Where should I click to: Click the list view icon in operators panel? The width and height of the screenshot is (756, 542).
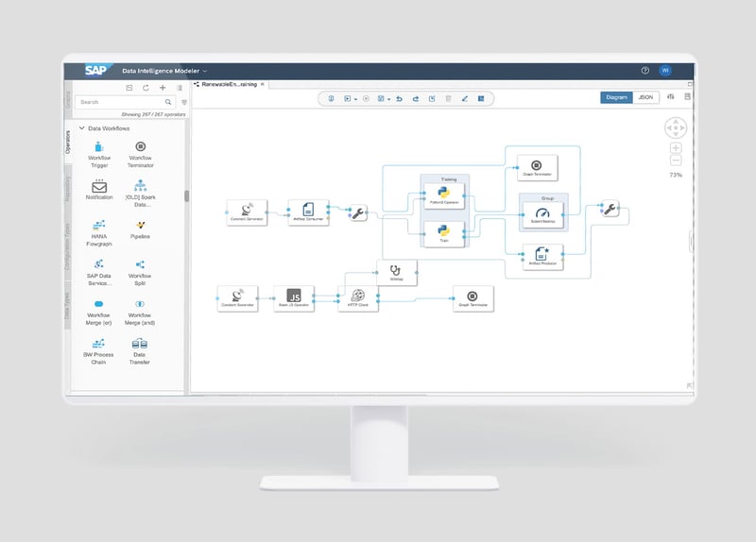pyautogui.click(x=180, y=88)
